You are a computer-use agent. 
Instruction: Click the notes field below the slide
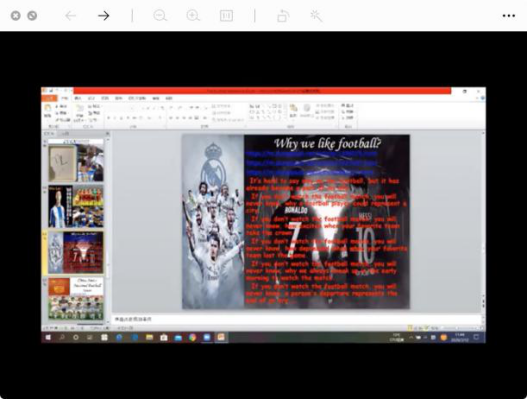[296, 319]
